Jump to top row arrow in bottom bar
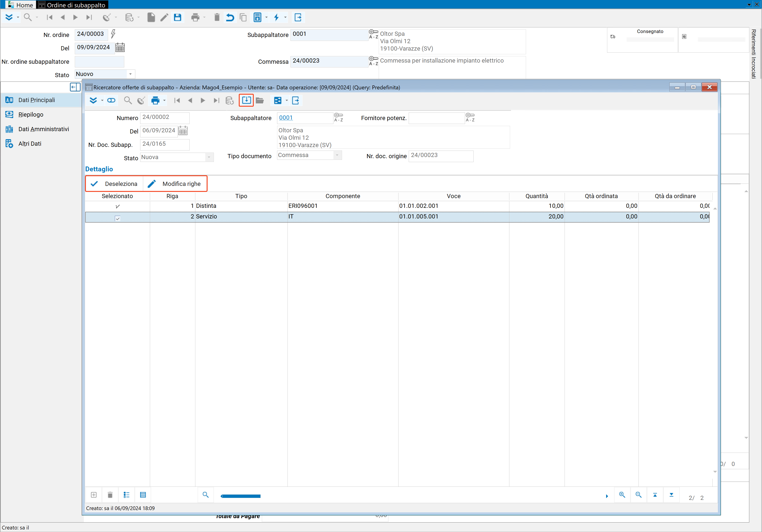This screenshot has width=762, height=532. tap(655, 495)
